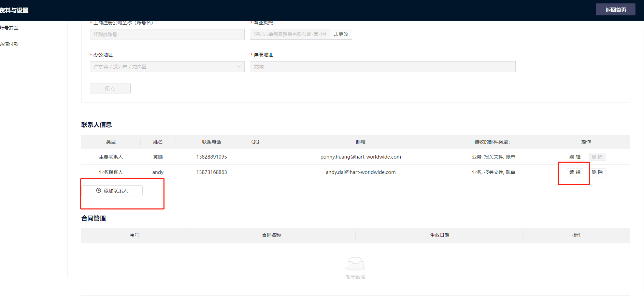Click the 接收的邮件类型 column header
Image resolution: width=644 pixels, height=299 pixels.
[492, 142]
